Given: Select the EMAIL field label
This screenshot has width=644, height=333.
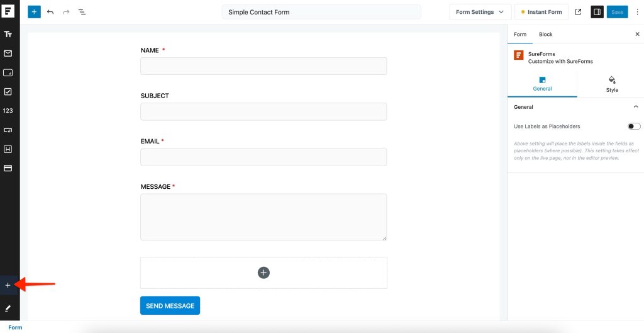Looking at the screenshot, I should coord(150,141).
